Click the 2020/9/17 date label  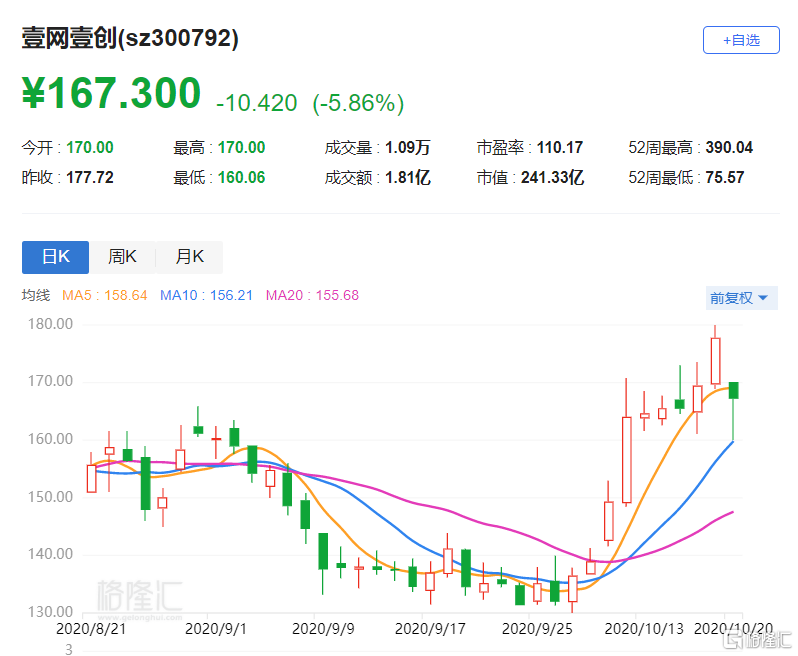pyautogui.click(x=430, y=629)
